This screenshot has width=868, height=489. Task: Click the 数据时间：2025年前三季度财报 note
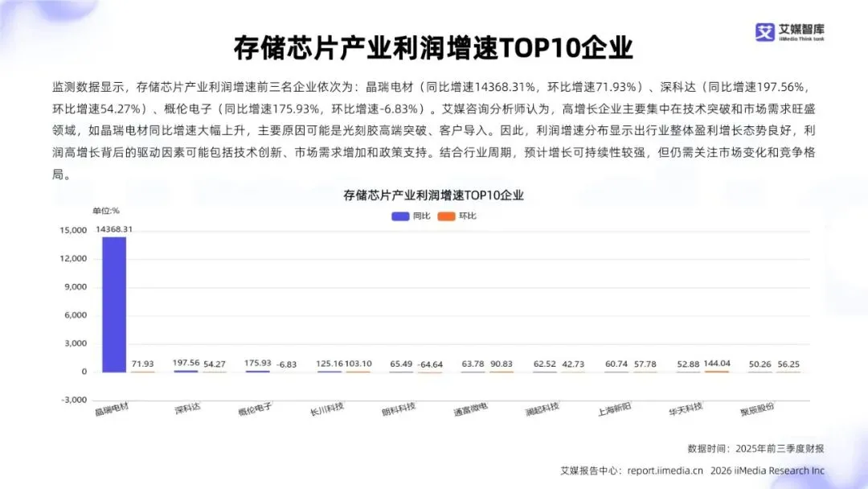coord(755,449)
